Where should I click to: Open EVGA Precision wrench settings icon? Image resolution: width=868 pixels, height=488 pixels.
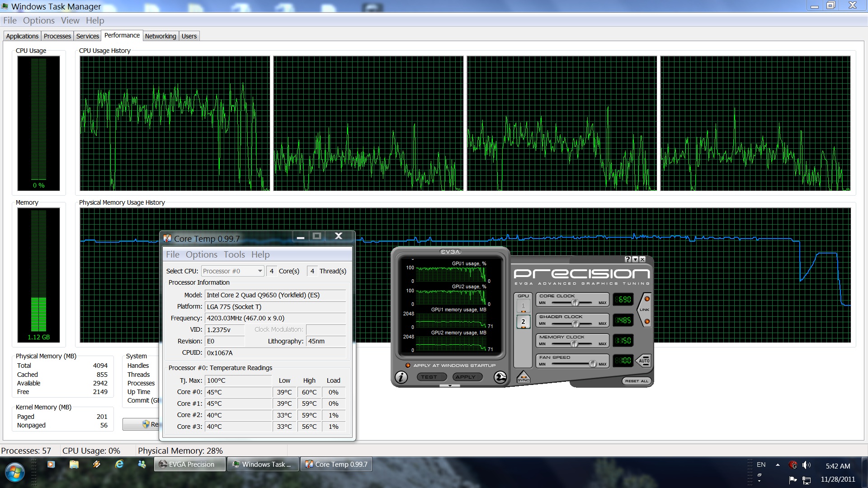point(500,377)
